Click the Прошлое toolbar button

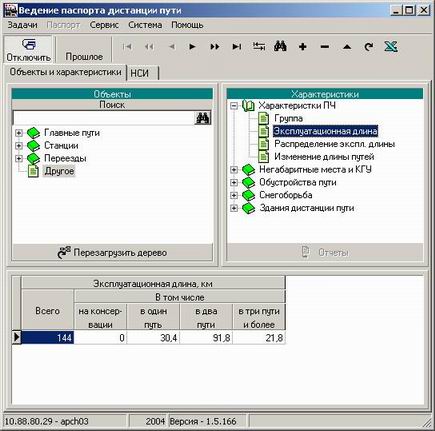coord(84,50)
